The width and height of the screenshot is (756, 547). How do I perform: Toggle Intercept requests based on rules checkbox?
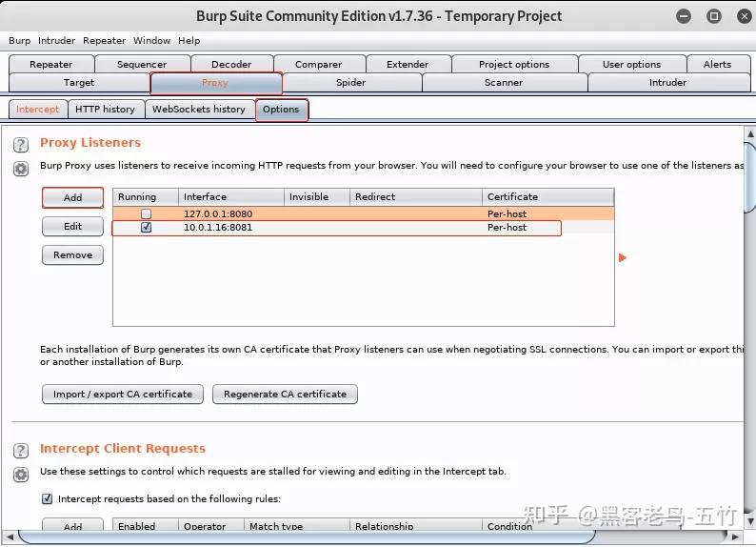[48, 498]
